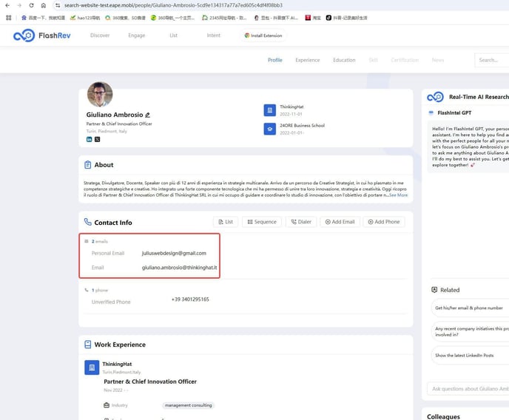Viewport: 509px width, 420px height.
Task: Open the Taobao bookmark
Action: [313, 18]
